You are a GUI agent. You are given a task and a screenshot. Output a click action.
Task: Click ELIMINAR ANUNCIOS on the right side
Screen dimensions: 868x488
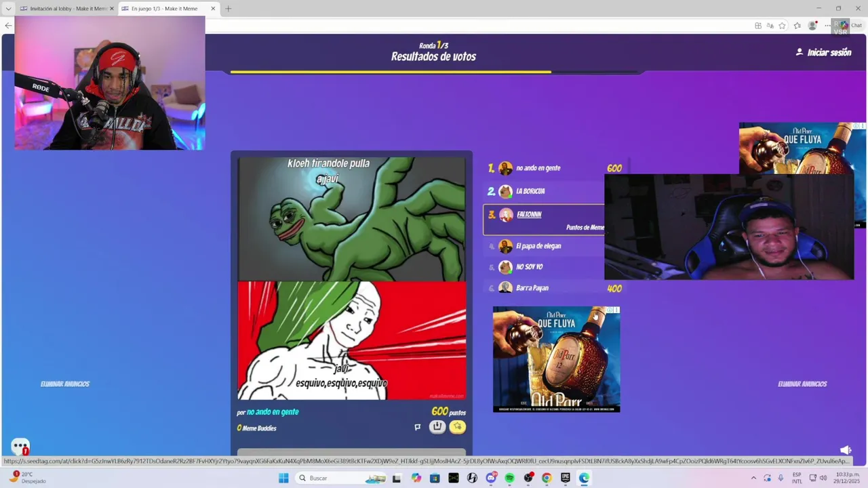click(x=802, y=384)
